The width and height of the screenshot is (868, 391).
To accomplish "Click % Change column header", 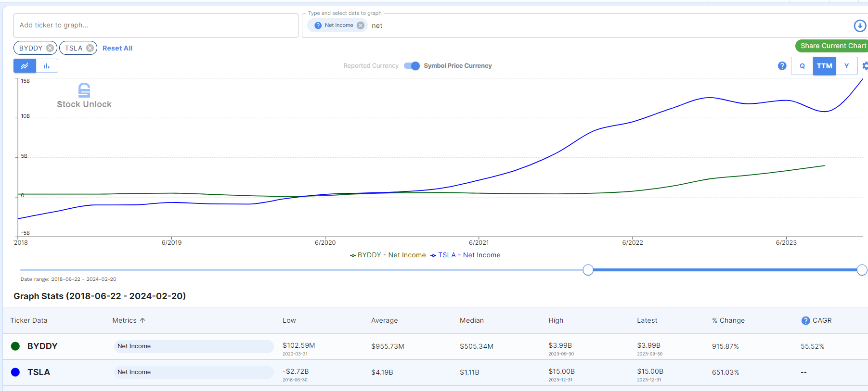I will click(x=728, y=320).
